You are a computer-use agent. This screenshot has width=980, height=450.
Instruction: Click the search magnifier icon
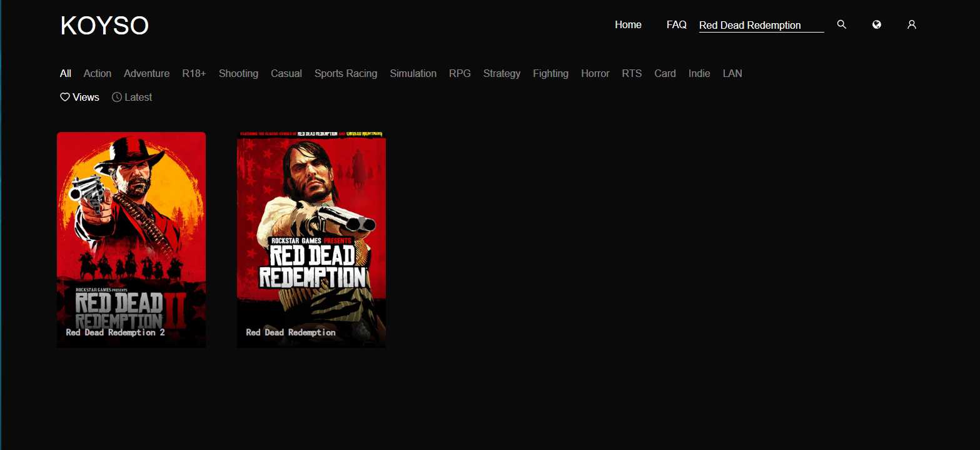coord(841,24)
